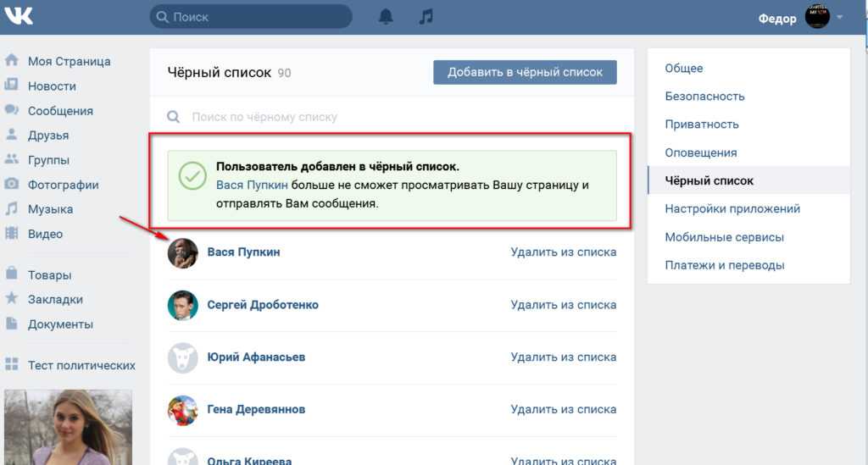This screenshot has height=465, width=868.
Task: Click Федор username in header
Action: (777, 19)
